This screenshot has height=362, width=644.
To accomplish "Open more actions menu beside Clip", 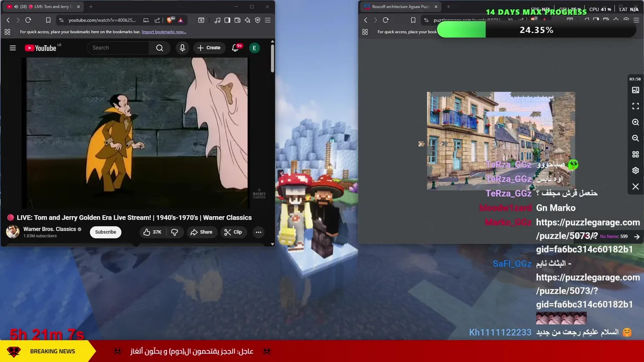I will click(x=258, y=232).
